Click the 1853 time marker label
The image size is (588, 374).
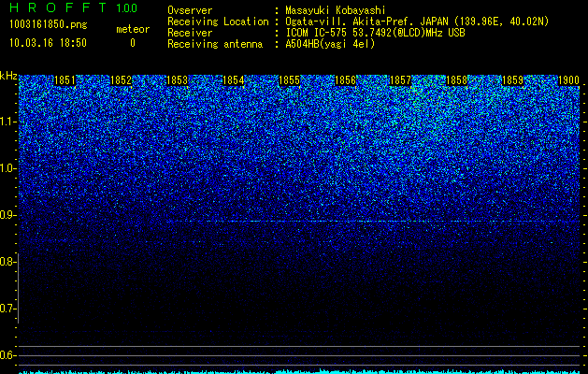[177, 80]
